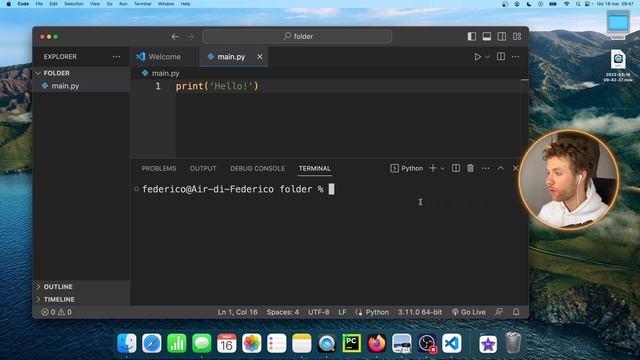The image size is (640, 360).
Task: Open the OUTPUT panel tab
Action: (x=203, y=169)
